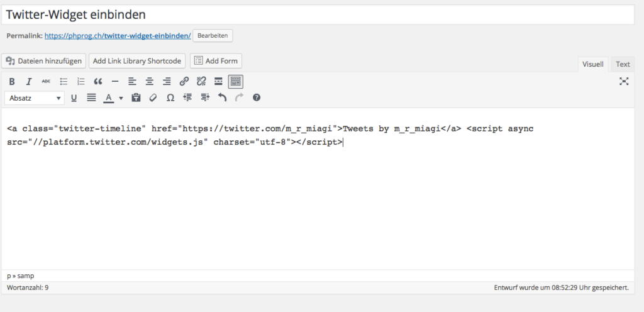Open keyboard shortcuts help
The width and height of the screenshot is (644, 312).
click(257, 97)
